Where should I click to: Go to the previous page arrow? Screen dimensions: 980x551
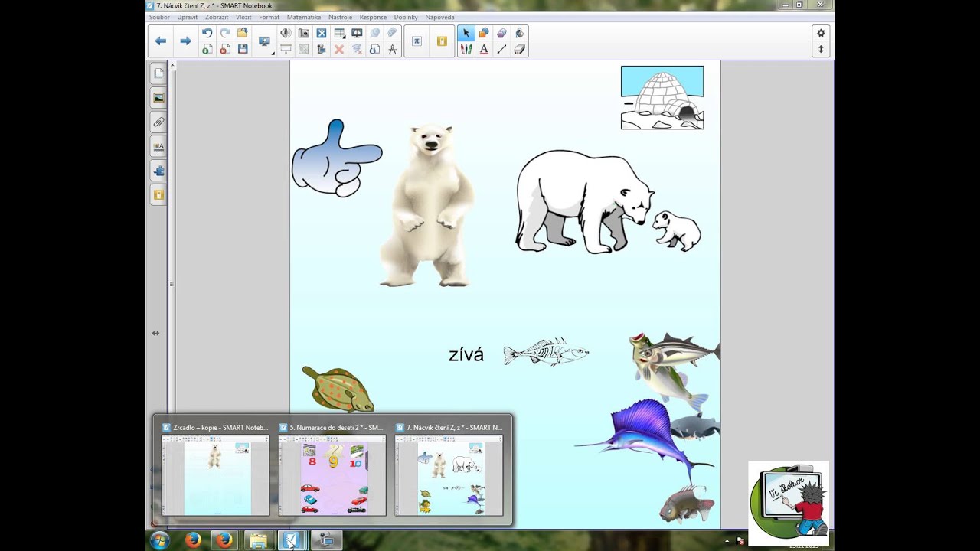pos(161,41)
